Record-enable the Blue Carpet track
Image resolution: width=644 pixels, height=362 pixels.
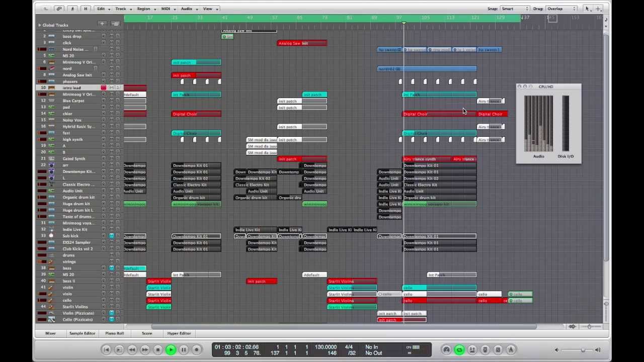[104, 101]
